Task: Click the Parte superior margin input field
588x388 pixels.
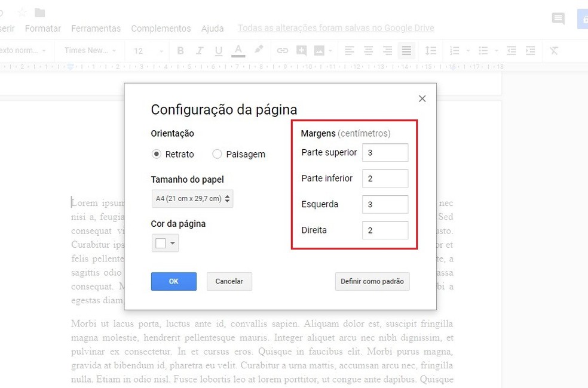Action: tap(385, 153)
